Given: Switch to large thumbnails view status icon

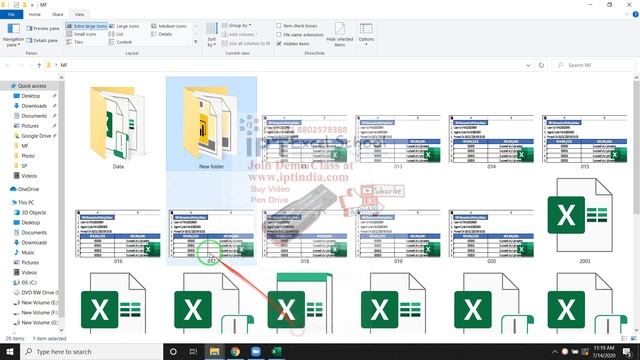Looking at the screenshot, I should pyautogui.click(x=634, y=339).
